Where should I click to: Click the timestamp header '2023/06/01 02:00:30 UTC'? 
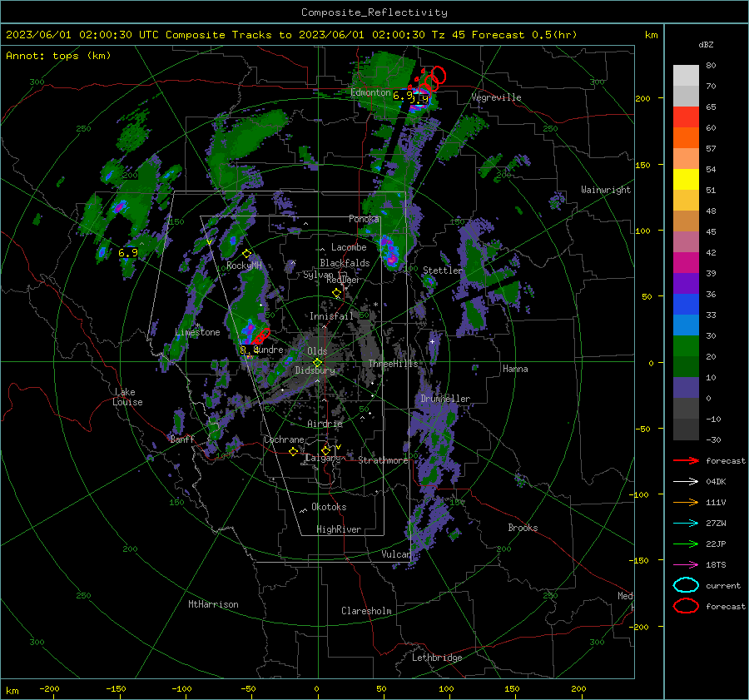coord(76,35)
